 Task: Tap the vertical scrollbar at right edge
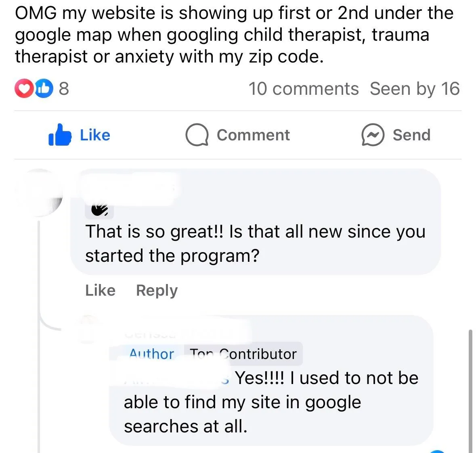(470, 391)
